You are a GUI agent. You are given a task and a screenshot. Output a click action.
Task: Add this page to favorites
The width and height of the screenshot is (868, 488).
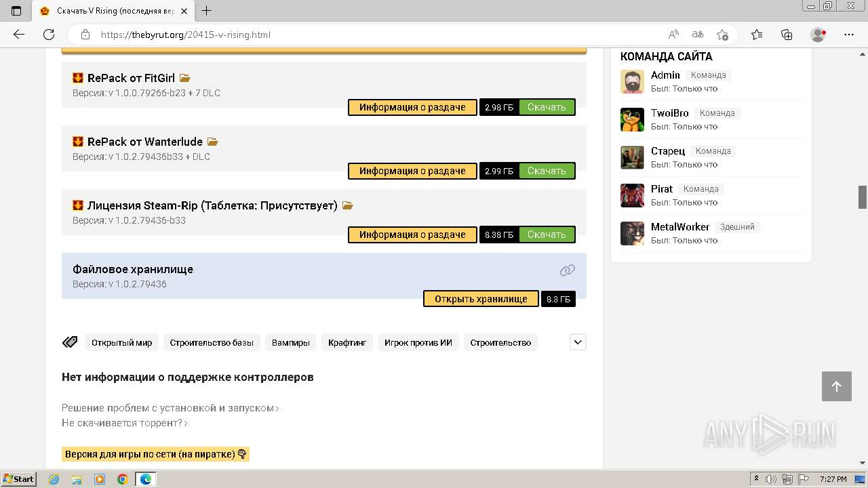[722, 35]
